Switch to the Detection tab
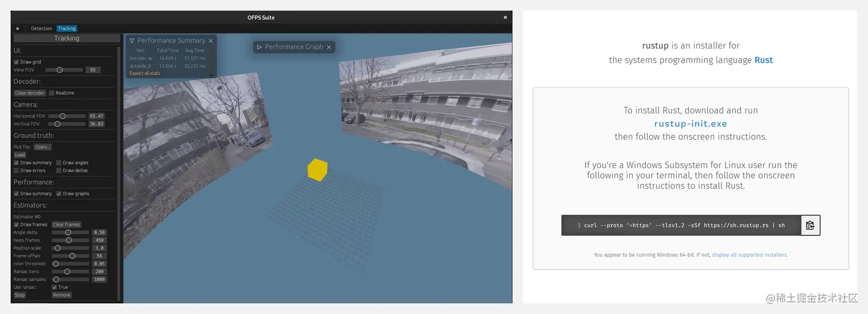This screenshot has width=868, height=314. point(41,29)
